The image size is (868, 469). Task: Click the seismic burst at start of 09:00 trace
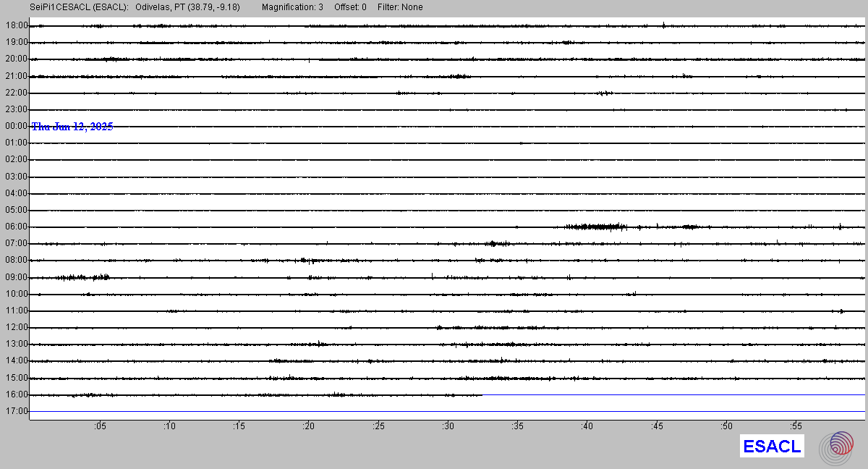[82, 277]
